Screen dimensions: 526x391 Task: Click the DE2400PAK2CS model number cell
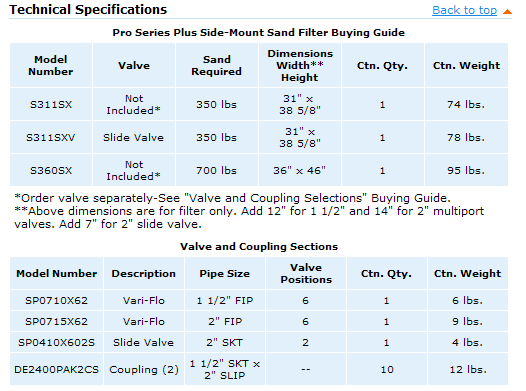tap(56, 369)
